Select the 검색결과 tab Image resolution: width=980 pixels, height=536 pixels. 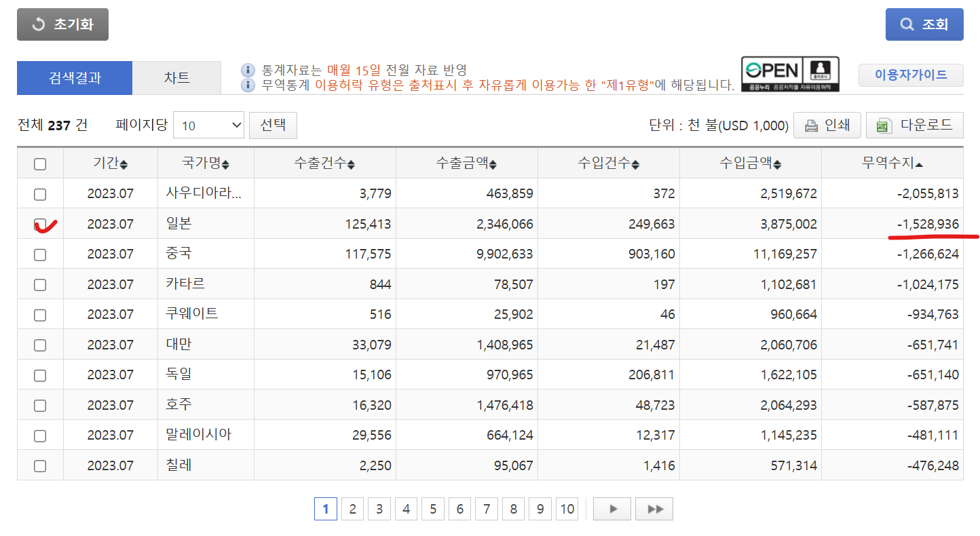point(75,77)
